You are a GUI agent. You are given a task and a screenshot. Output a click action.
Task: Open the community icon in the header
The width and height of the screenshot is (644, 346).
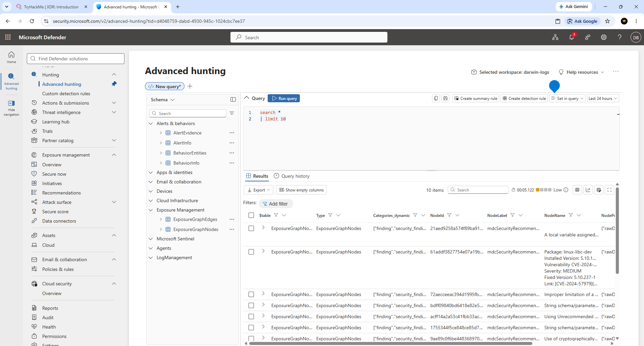pos(588,37)
